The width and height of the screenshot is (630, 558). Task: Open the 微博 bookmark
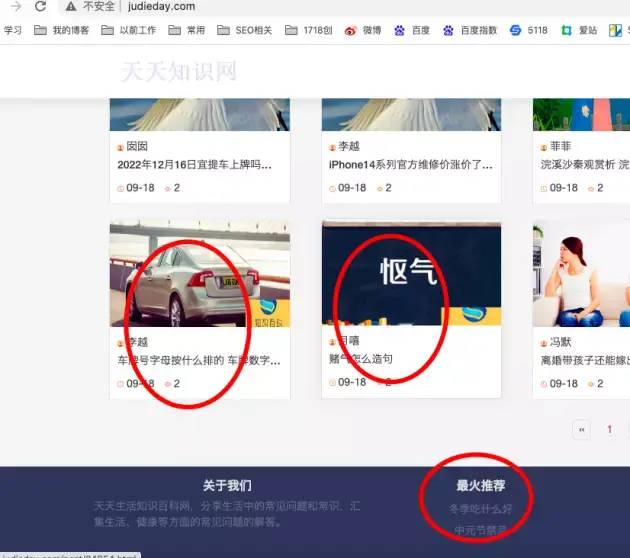point(363,30)
